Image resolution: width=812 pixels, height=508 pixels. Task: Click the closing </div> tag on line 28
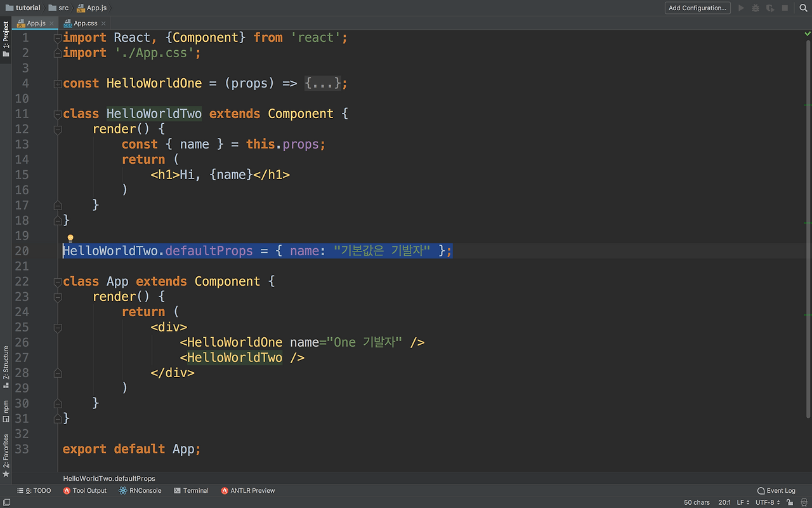173,373
